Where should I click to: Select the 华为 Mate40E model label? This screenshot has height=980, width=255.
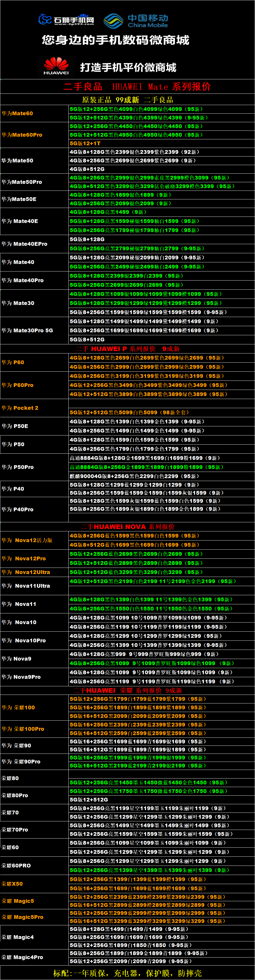coord(20,221)
